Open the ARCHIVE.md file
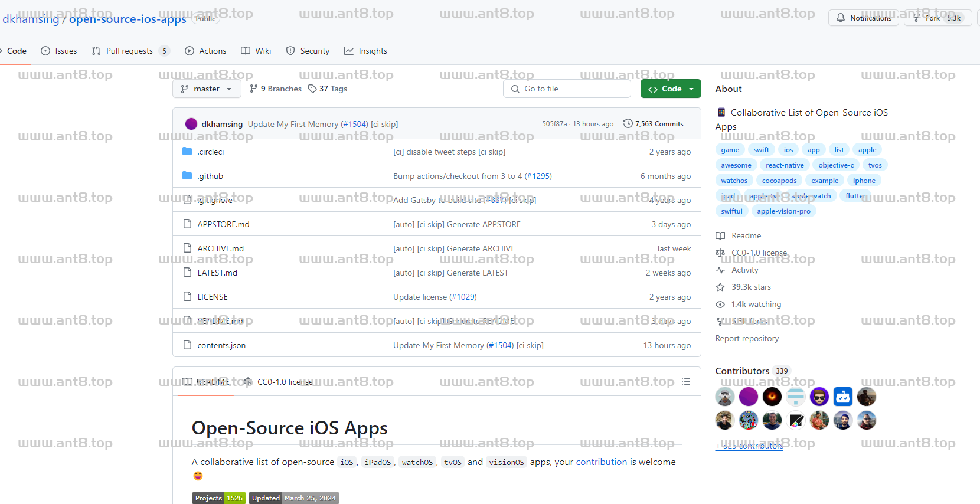980x504 pixels. [x=220, y=248]
